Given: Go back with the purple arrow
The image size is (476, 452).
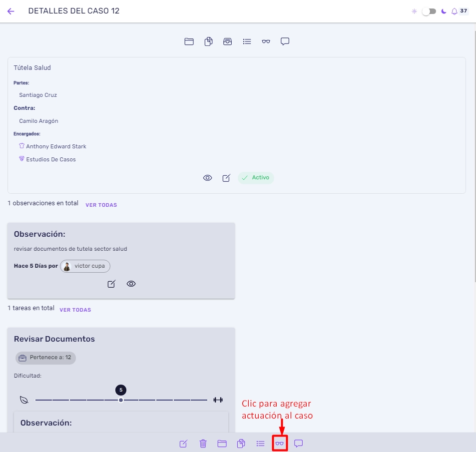Looking at the screenshot, I should point(10,11).
